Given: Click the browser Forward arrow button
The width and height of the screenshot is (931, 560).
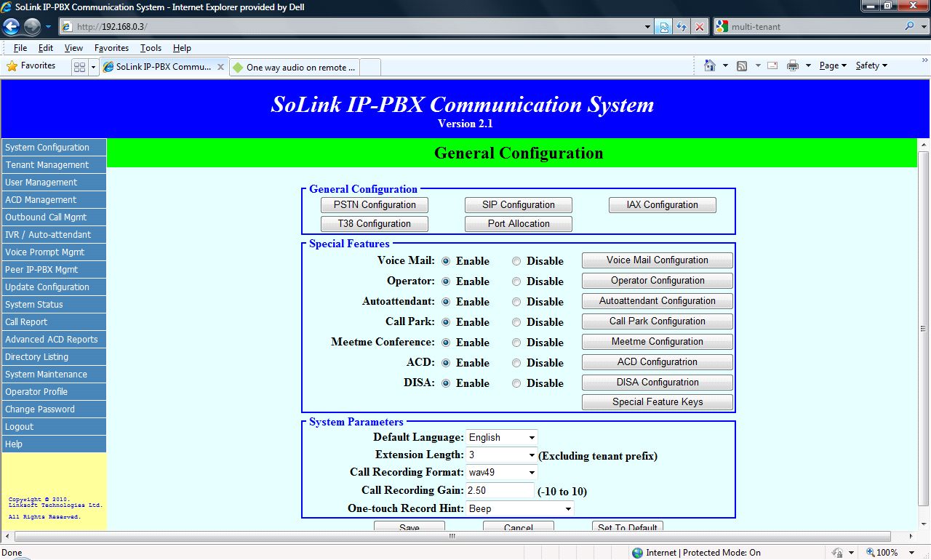Looking at the screenshot, I should click(32, 27).
